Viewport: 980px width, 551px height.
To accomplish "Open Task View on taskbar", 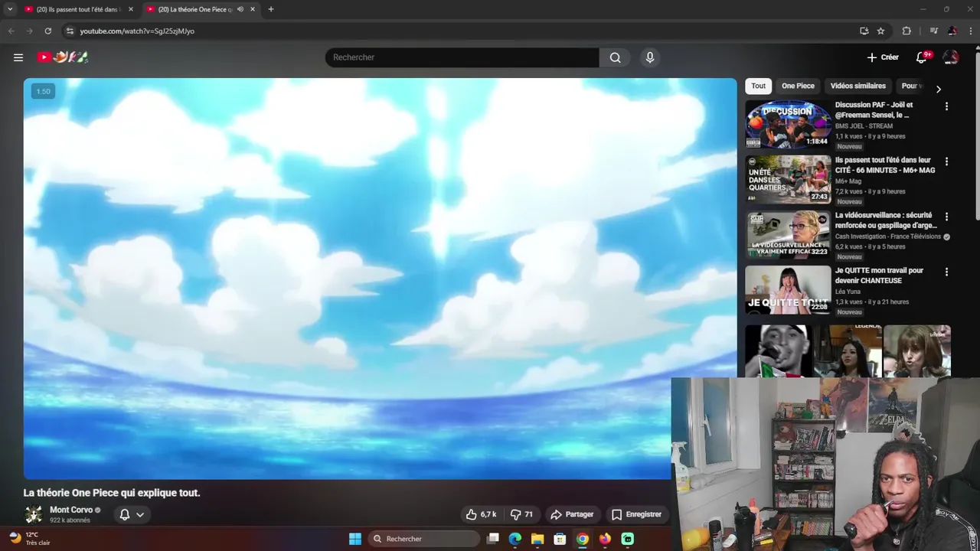I will click(x=493, y=539).
